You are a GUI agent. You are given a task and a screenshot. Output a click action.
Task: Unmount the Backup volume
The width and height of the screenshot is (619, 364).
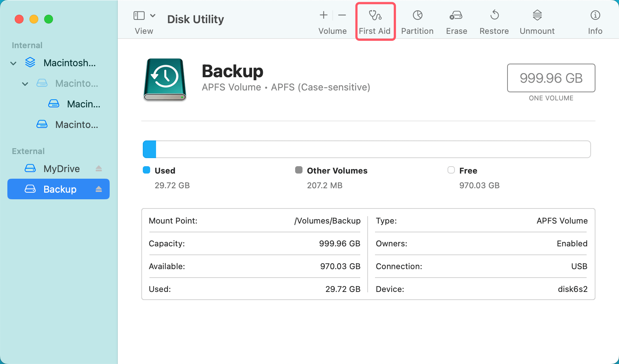point(537,21)
